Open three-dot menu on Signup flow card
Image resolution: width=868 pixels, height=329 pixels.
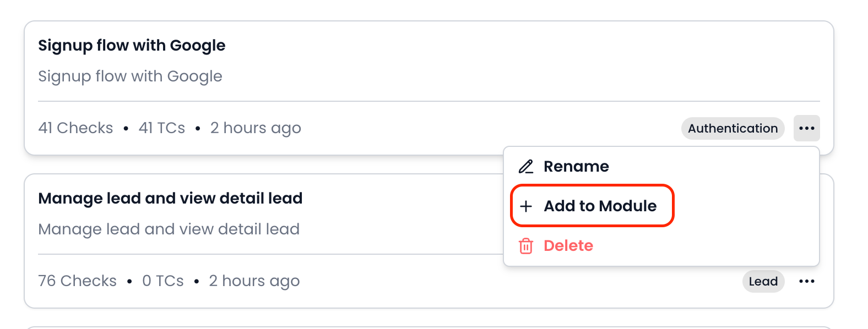(x=806, y=128)
